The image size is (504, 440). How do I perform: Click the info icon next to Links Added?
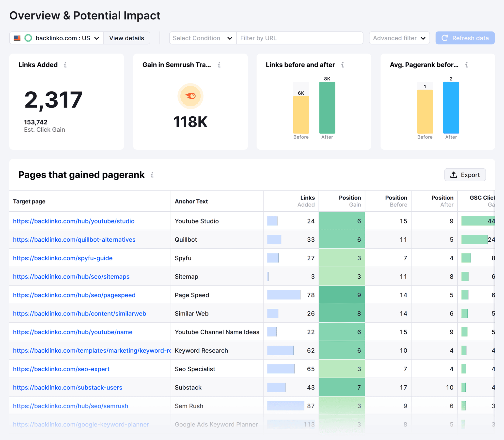(65, 65)
